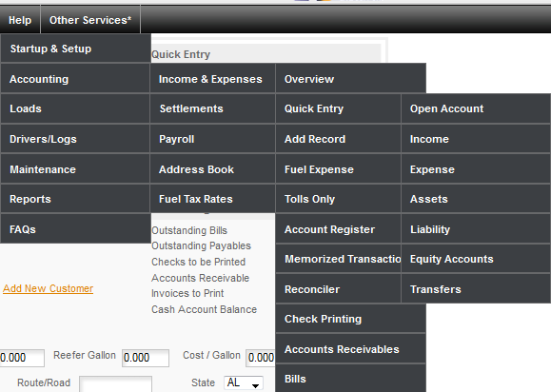
Task: Select Tolls Only menu entry
Action: click(x=338, y=199)
